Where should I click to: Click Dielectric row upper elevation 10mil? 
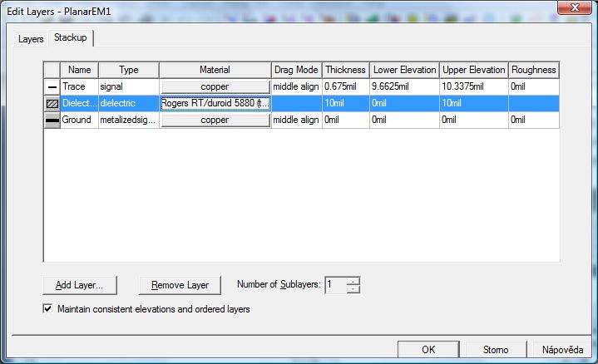pyautogui.click(x=474, y=103)
